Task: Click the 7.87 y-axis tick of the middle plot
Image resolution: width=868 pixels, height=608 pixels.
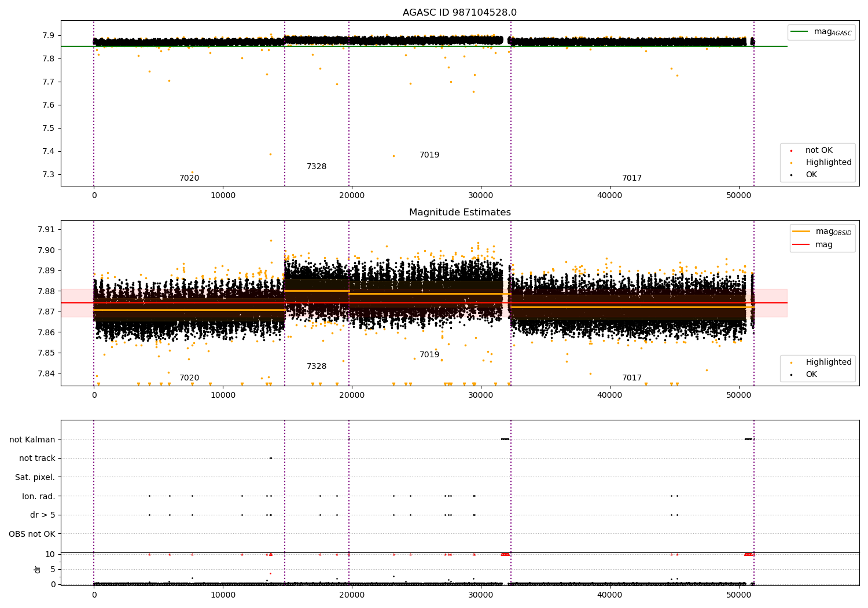Action: point(46,312)
